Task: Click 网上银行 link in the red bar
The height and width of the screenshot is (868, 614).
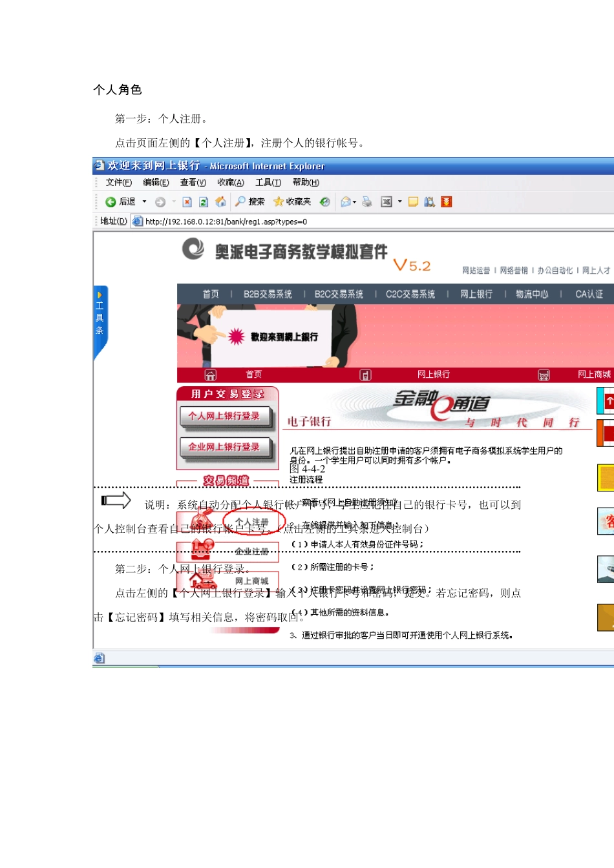Action: pyautogui.click(x=434, y=375)
